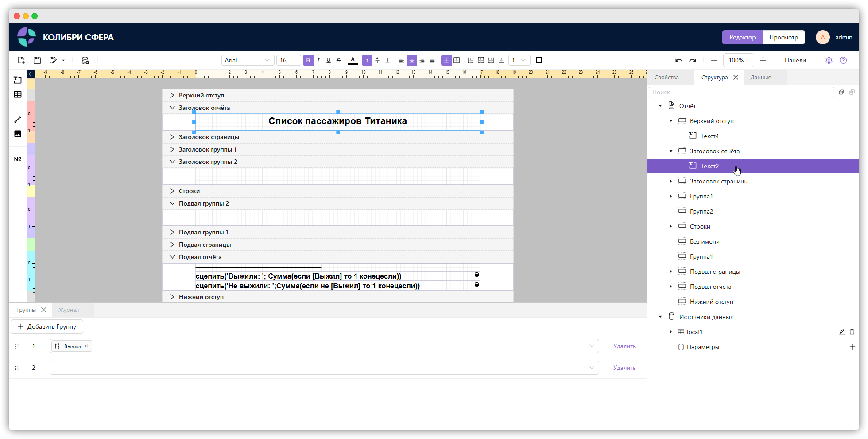Apply left border to element
This screenshot has width=868, height=439.
[471, 60]
